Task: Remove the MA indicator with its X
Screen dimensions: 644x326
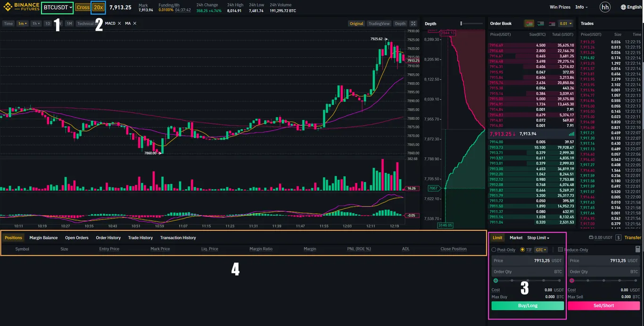Action: pyautogui.click(x=135, y=23)
